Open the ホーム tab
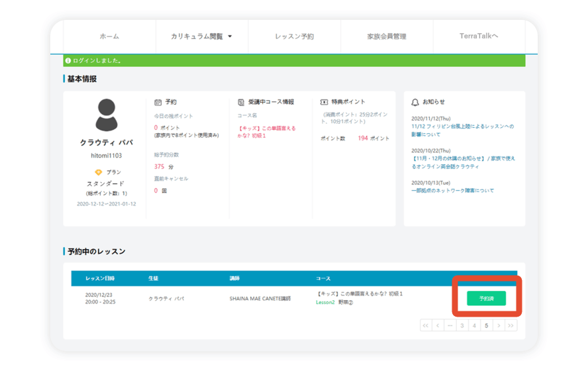Viewport: 588px width, 371px height. (109, 36)
